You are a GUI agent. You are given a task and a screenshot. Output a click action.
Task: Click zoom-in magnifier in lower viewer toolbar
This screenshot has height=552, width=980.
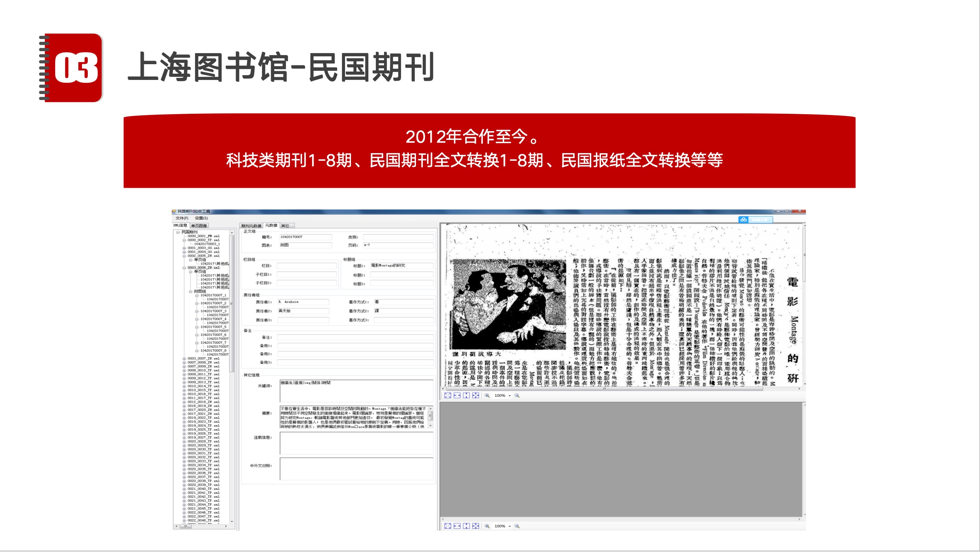click(x=487, y=526)
